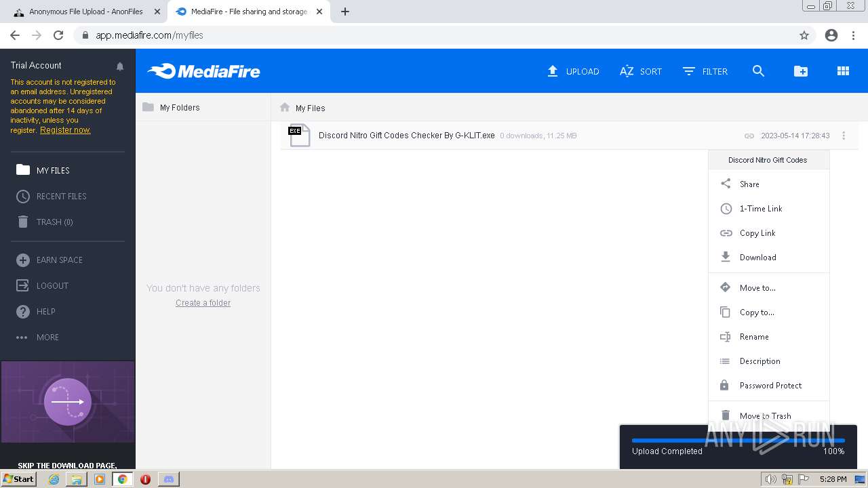Switch to grid view icon

coord(844,71)
